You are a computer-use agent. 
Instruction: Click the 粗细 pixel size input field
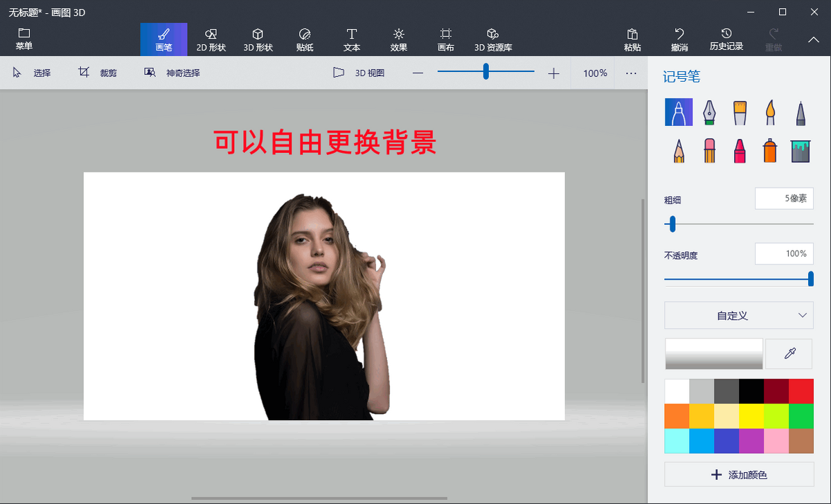click(x=784, y=199)
